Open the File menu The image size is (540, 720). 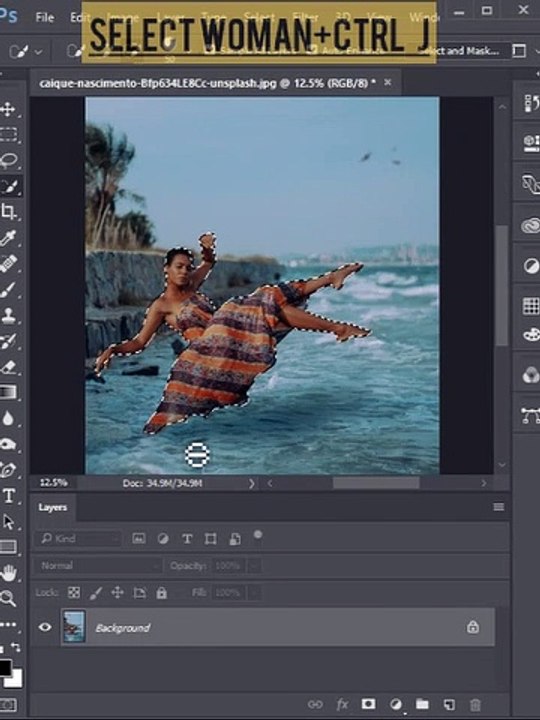[x=45, y=17]
